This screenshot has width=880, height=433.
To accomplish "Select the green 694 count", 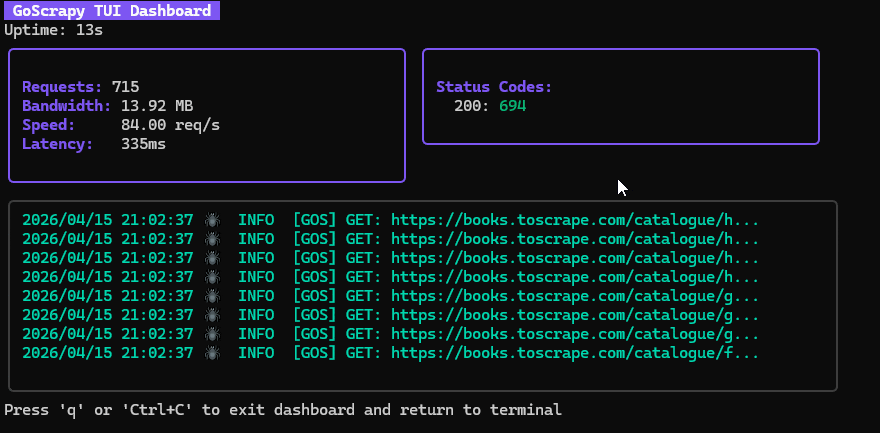I will [x=512, y=106].
